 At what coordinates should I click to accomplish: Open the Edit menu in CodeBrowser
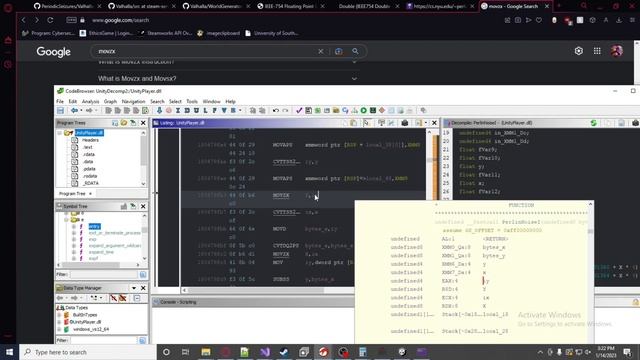[73, 101]
